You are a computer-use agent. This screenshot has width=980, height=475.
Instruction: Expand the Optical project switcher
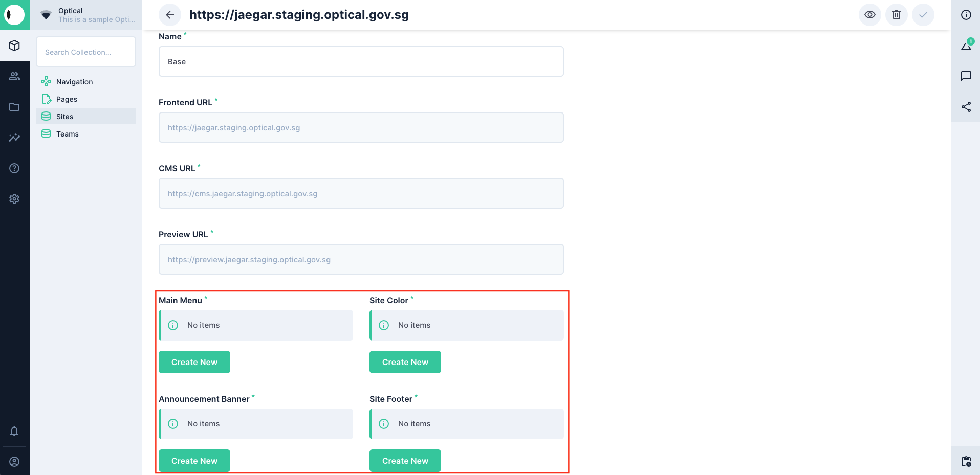tap(86, 15)
